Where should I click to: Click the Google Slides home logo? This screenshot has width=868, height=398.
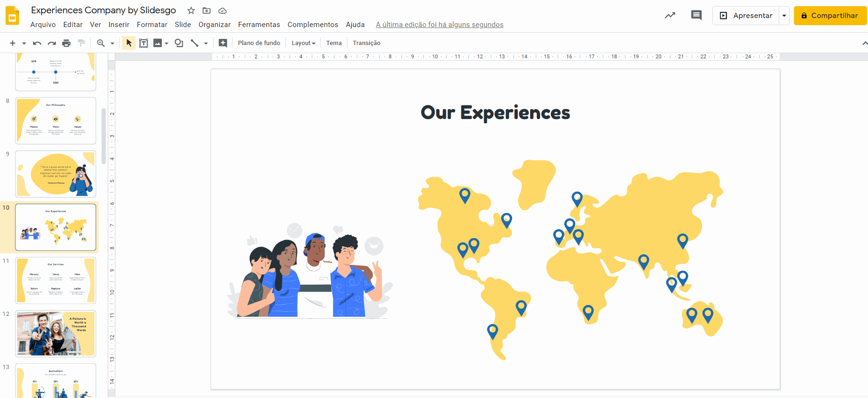tap(12, 16)
